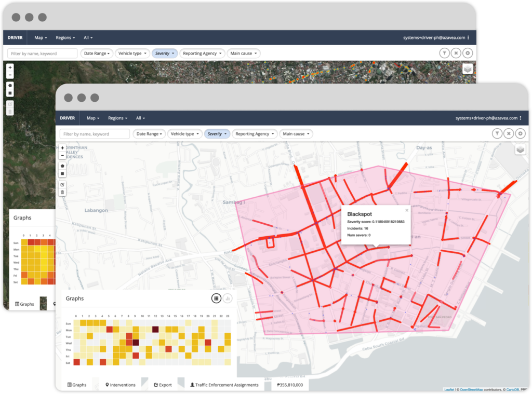Image resolution: width=532 pixels, height=394 pixels.
Task: Click the trash icon in front map toolbar
Action: coord(62,192)
